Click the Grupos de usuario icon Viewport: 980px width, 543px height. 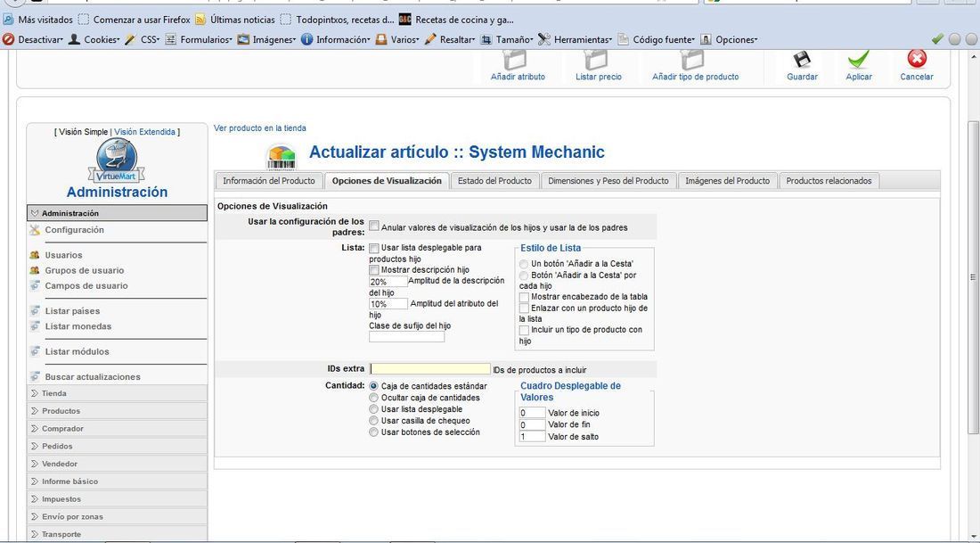[35, 270]
